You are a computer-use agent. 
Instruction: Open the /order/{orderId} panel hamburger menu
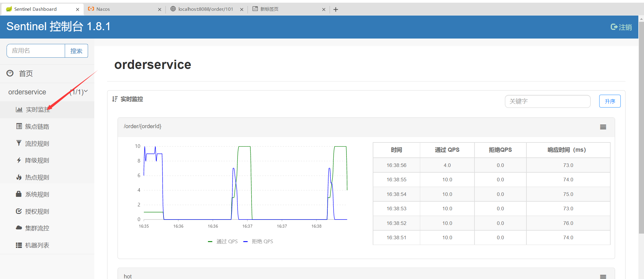(603, 127)
